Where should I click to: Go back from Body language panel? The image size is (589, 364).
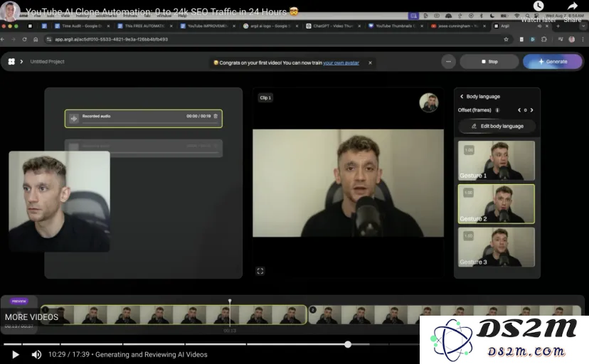462,97
